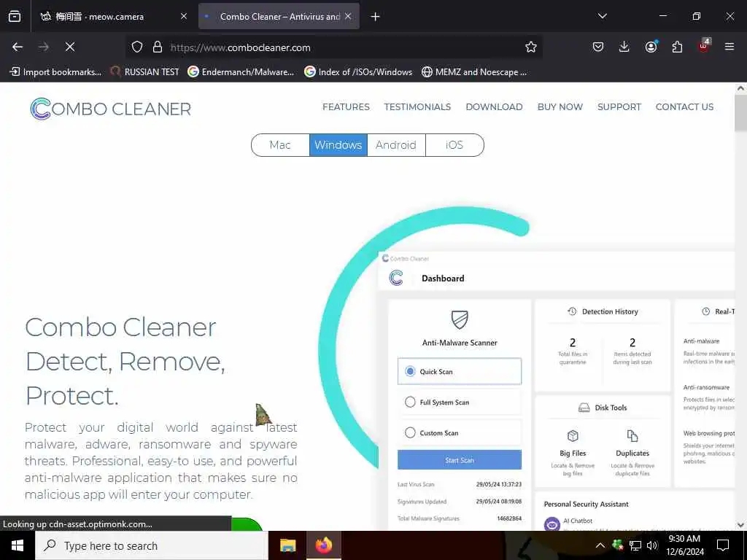Screen dimensions: 747x560
Task: Open the volume speaker tray icon
Action: point(652,545)
